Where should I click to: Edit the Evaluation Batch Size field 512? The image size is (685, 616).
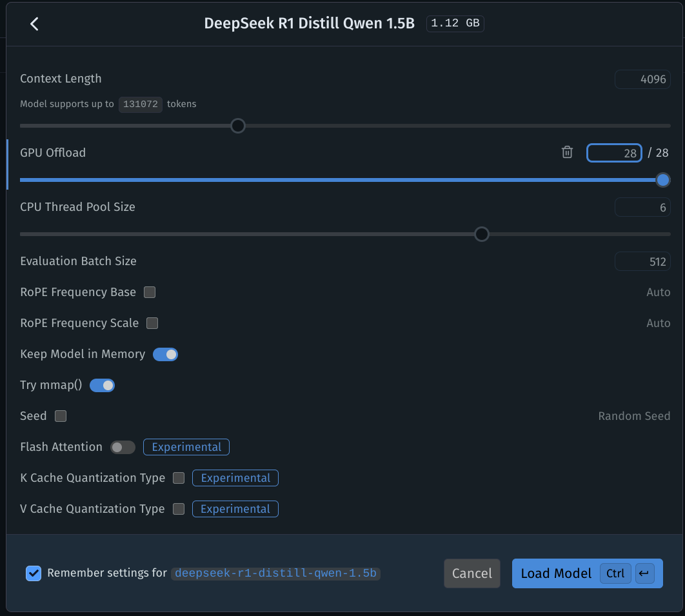[x=642, y=261]
